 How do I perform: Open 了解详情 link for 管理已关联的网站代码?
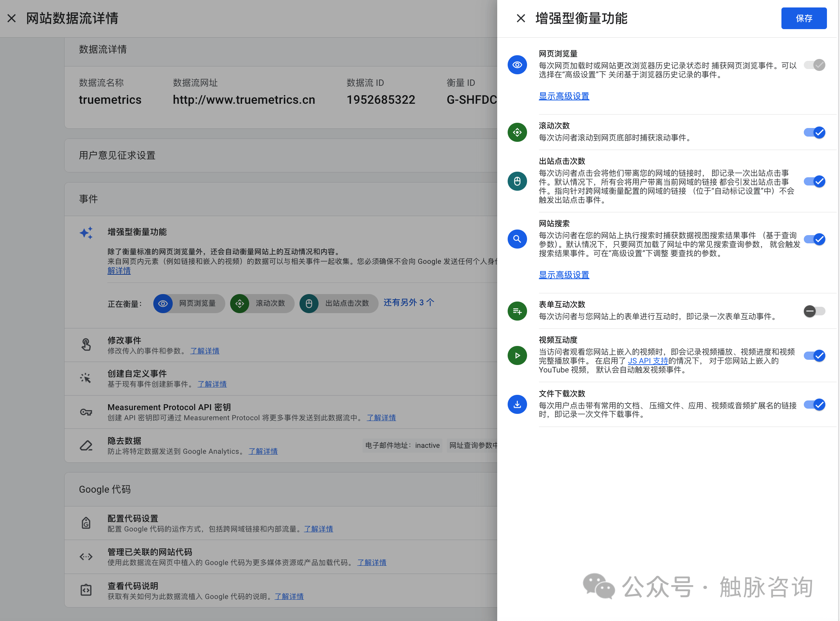(x=372, y=562)
